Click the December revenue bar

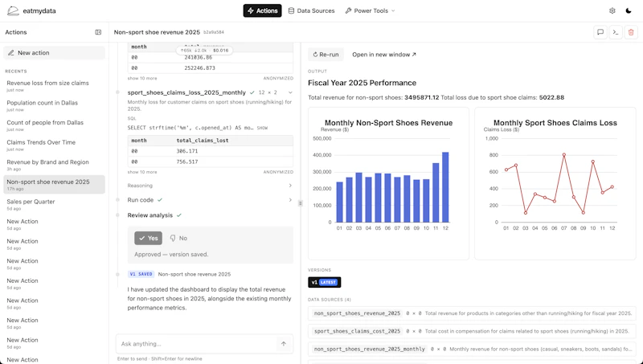pyautogui.click(x=445, y=187)
